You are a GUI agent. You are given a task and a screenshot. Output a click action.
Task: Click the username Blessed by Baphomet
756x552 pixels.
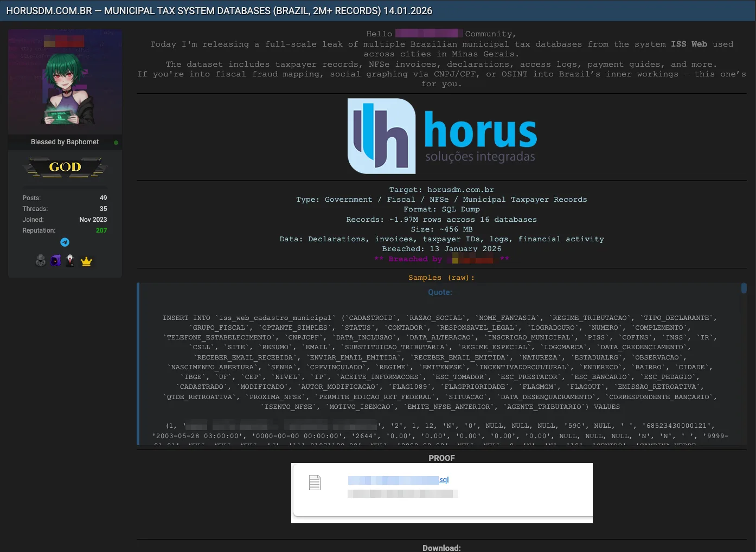[65, 142]
